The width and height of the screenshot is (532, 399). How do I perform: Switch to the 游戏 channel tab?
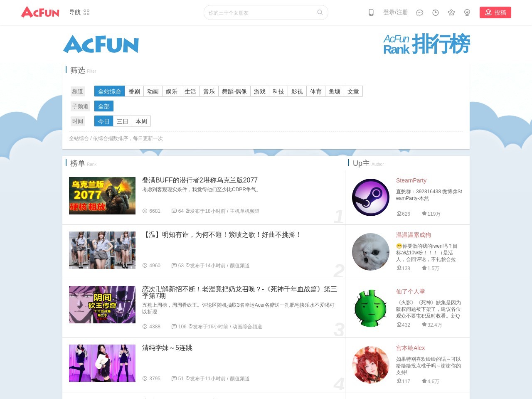click(260, 91)
